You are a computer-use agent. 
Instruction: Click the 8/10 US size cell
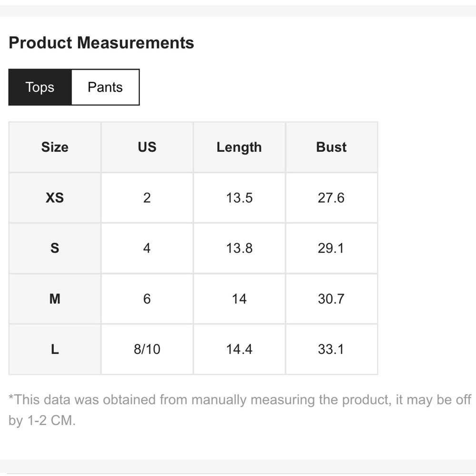[147, 349]
